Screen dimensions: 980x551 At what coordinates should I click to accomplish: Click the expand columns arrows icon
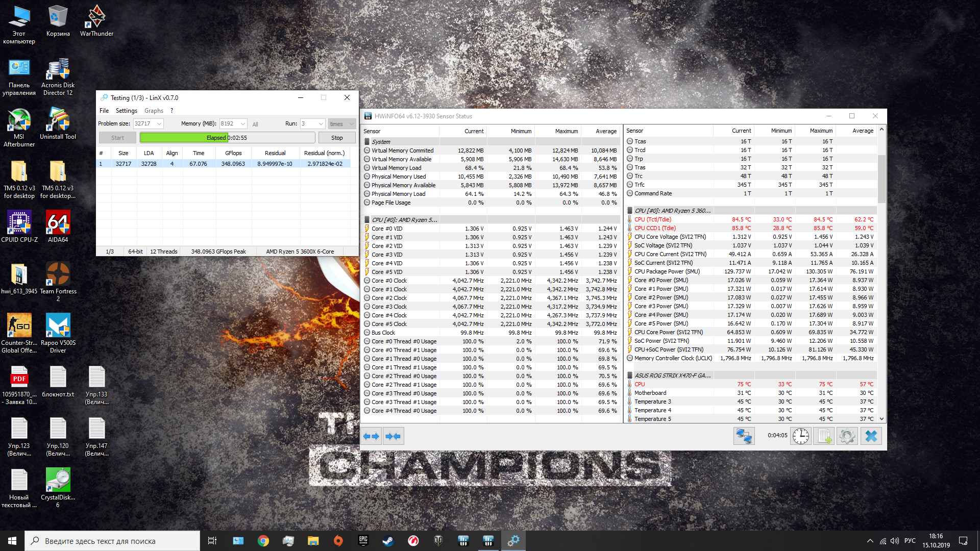pos(371,436)
